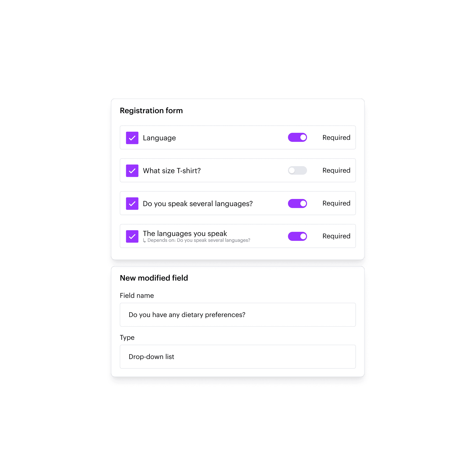Enable the Required toggle for What size T-shirt?

(297, 170)
